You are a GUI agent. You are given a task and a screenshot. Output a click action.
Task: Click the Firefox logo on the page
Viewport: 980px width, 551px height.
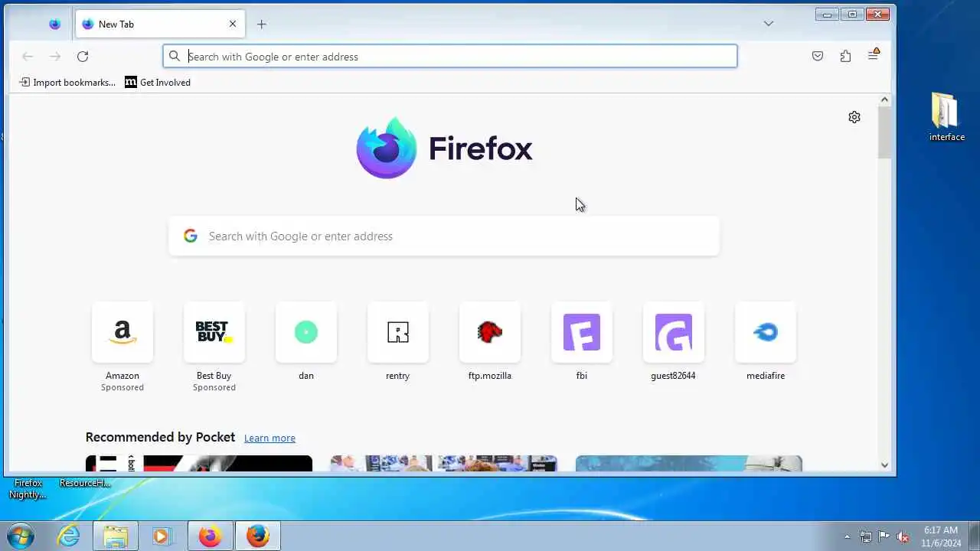coord(444,148)
